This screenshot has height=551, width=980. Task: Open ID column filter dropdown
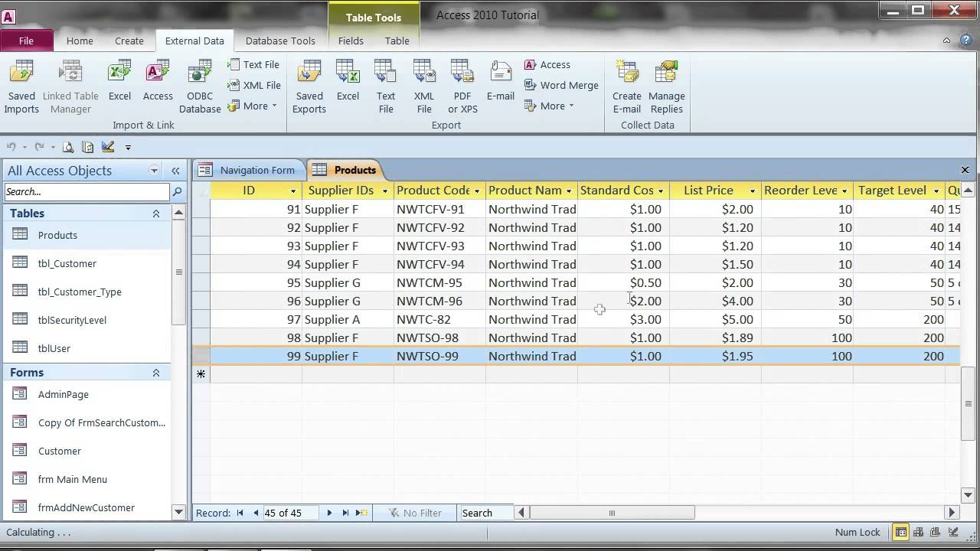tap(293, 191)
